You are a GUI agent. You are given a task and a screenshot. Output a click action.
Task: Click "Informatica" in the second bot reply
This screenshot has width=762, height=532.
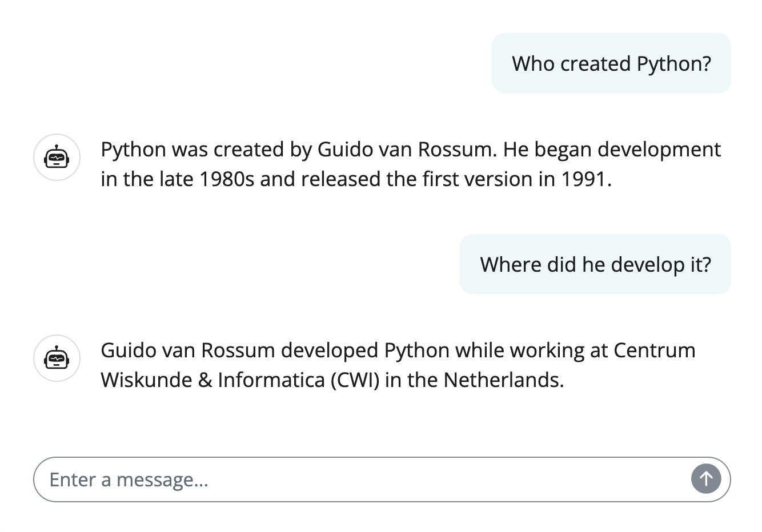click(x=271, y=380)
